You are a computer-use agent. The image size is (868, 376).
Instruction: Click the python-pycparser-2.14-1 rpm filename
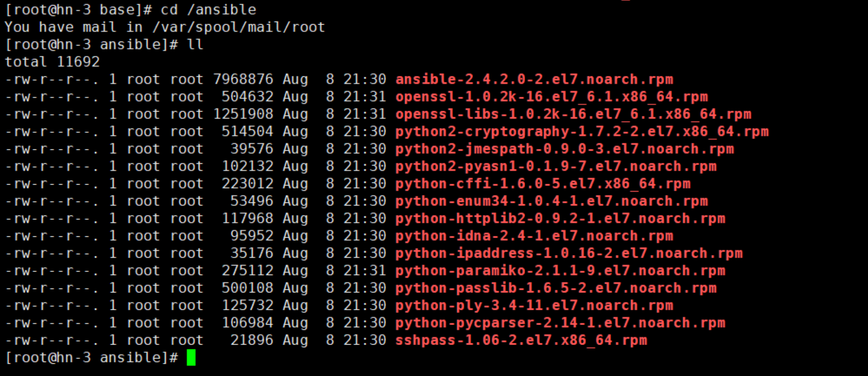tap(560, 323)
